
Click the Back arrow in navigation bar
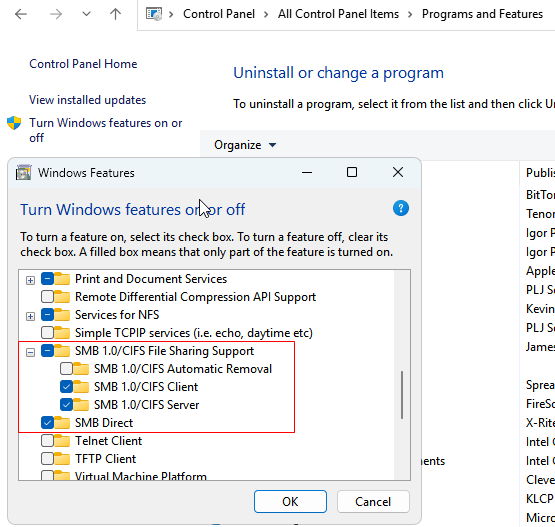tap(21, 15)
